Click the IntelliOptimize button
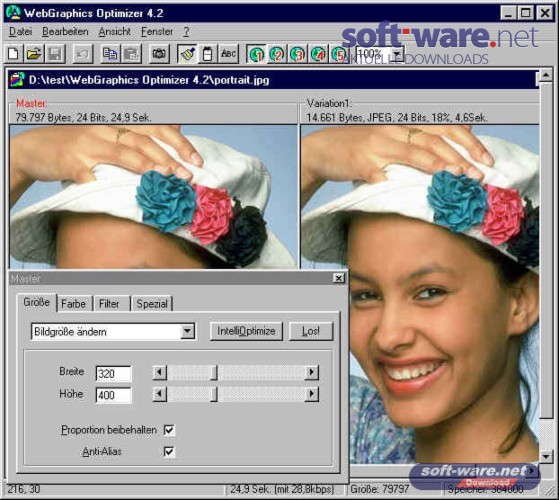 click(246, 331)
